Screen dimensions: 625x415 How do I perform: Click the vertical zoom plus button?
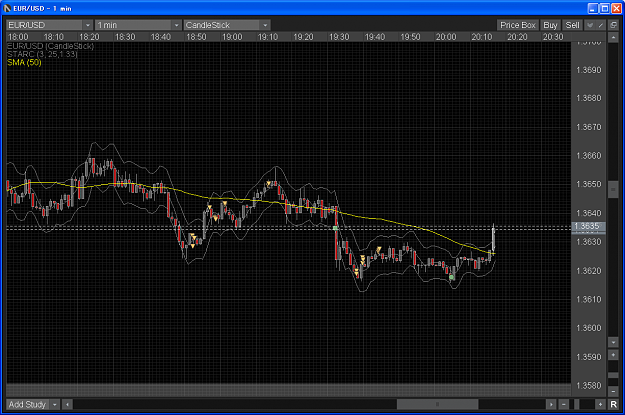click(613, 354)
